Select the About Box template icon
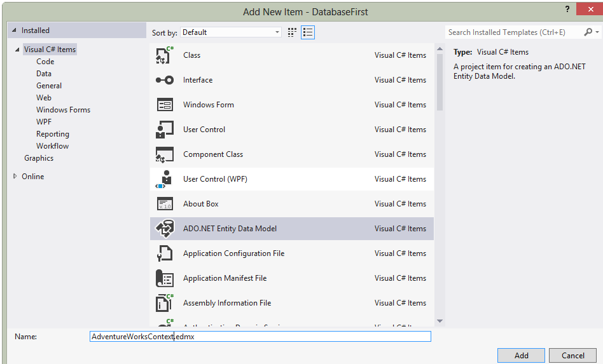This screenshot has height=364, width=603. [x=165, y=204]
